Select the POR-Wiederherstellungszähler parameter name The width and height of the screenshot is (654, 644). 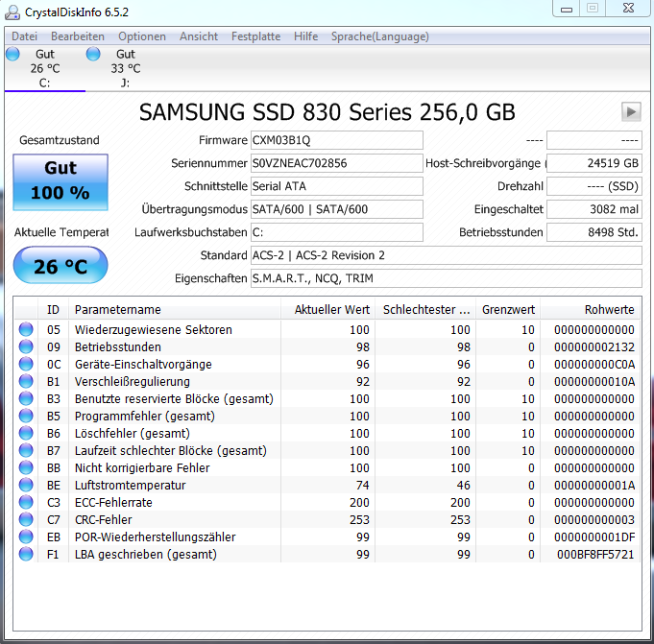(x=155, y=537)
